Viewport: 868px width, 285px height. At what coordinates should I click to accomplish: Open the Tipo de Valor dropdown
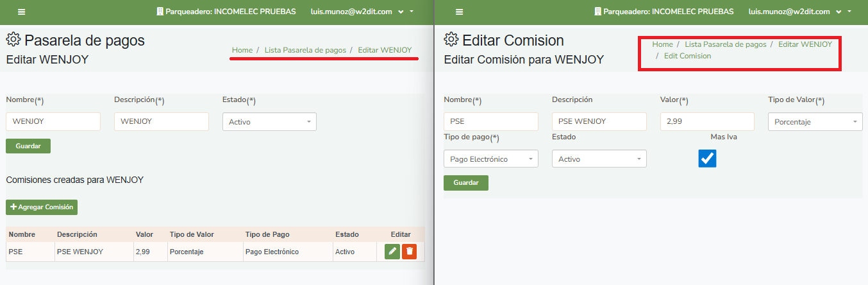(x=815, y=121)
